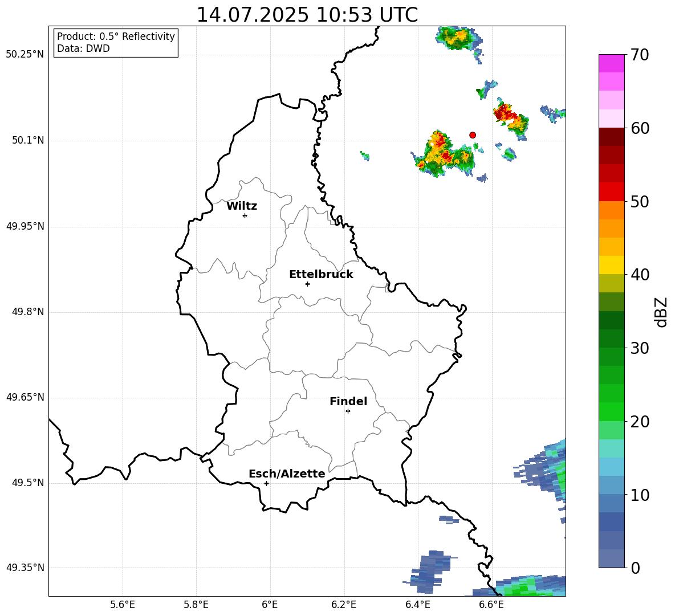Viewport: 675px width, 616px height.
Task: Click the 6°E longitude label
Action: (270, 605)
